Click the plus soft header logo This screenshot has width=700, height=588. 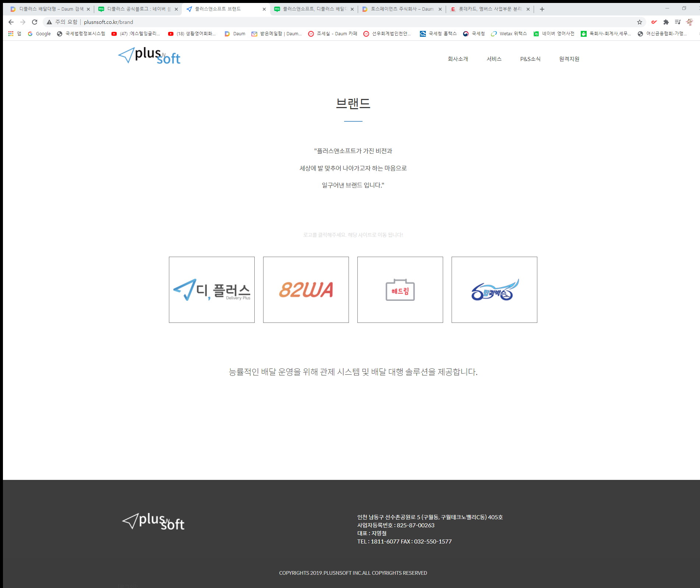tap(149, 56)
